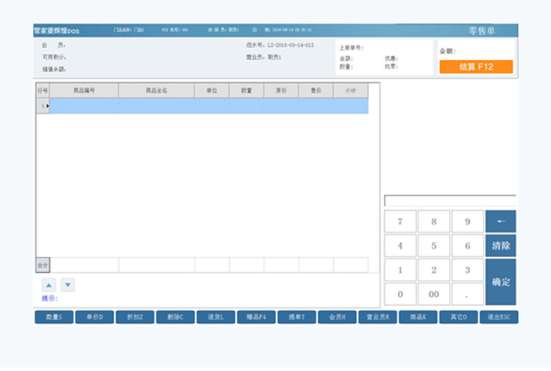This screenshot has height=371, width=551.
Task: Tap digit 6 on the numeric keypad
Action: tap(468, 246)
